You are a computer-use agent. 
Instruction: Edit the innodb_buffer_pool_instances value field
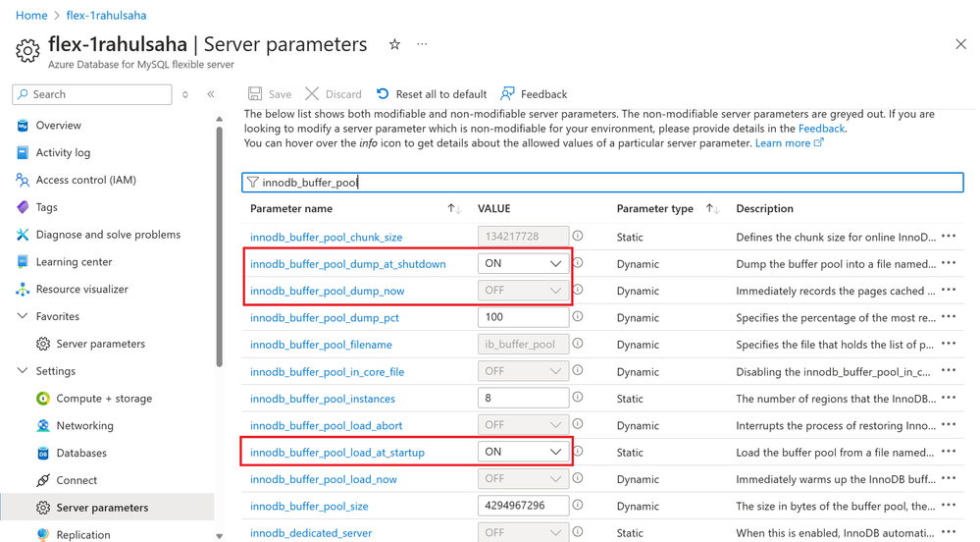click(x=523, y=398)
